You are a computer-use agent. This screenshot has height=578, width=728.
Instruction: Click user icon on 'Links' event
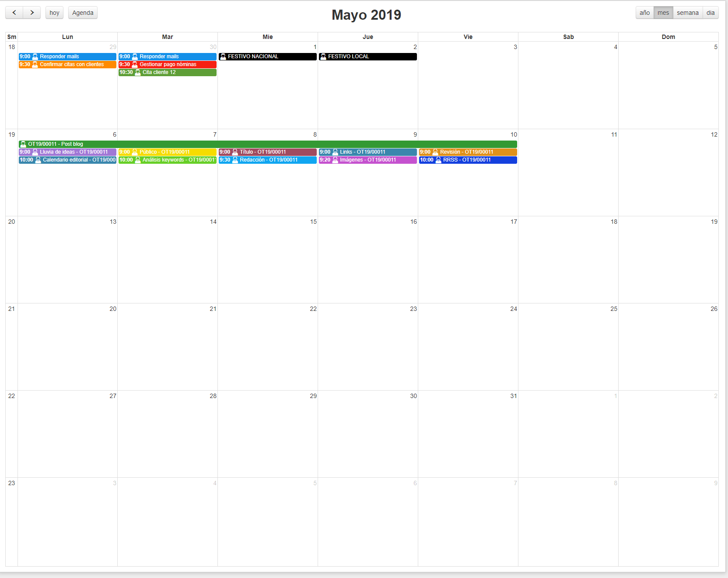(x=335, y=152)
